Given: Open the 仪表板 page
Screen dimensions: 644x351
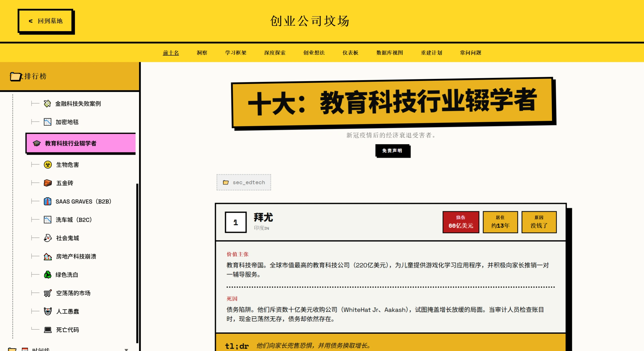Looking at the screenshot, I should pyautogui.click(x=350, y=53).
